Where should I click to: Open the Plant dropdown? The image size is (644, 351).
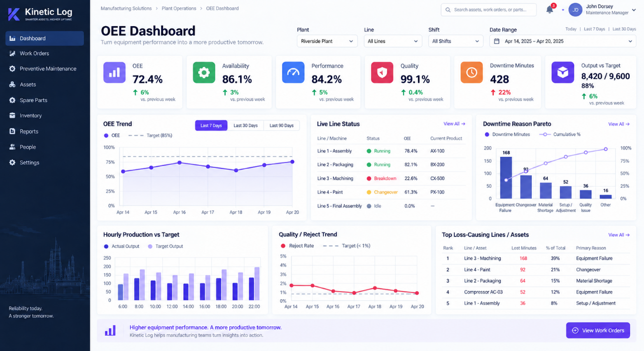[x=327, y=41]
